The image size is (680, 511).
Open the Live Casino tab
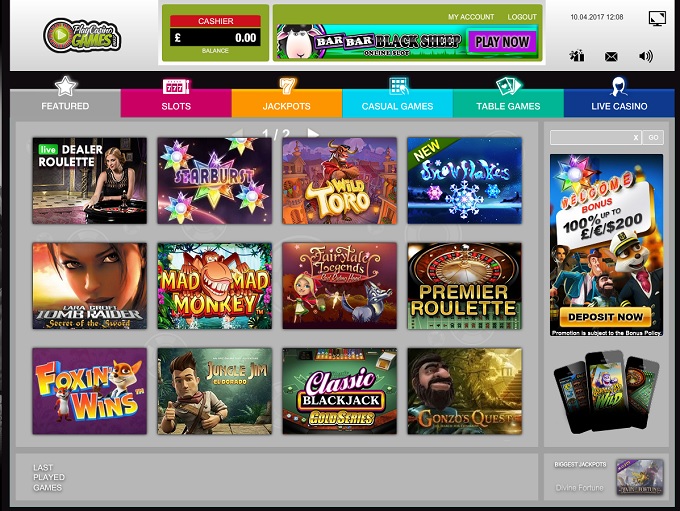(x=619, y=98)
